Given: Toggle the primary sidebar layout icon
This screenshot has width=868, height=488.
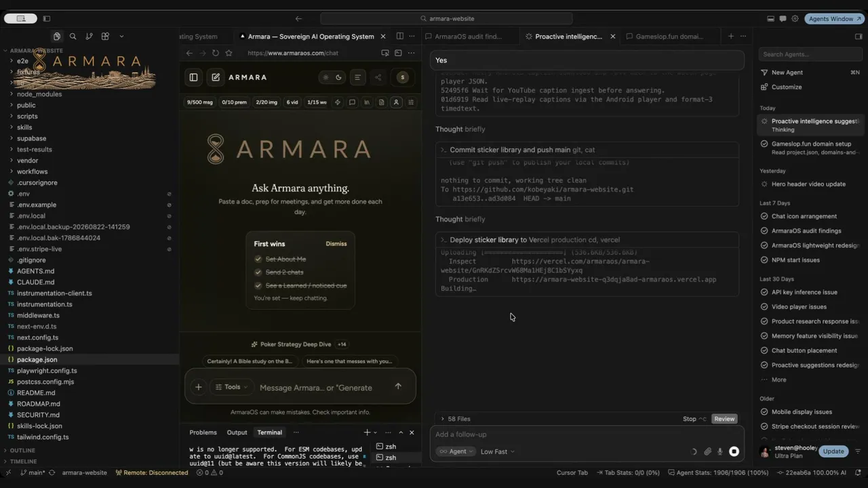Looking at the screenshot, I should click(47, 19).
